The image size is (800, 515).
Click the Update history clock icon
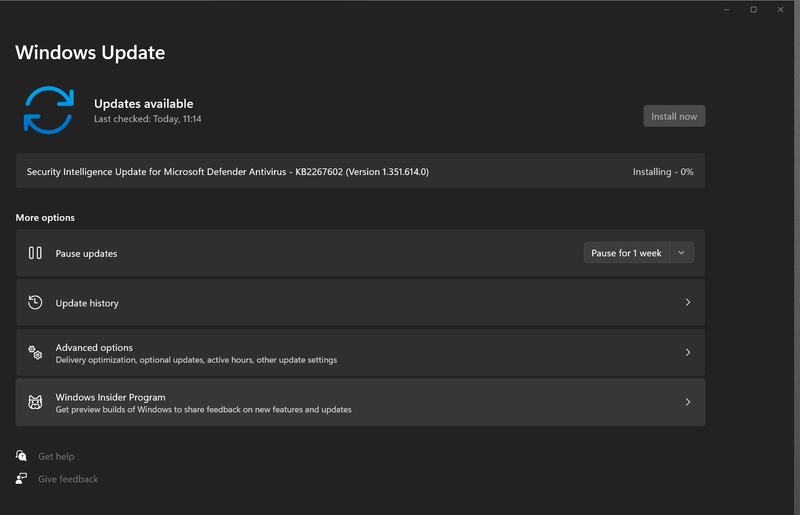35,303
